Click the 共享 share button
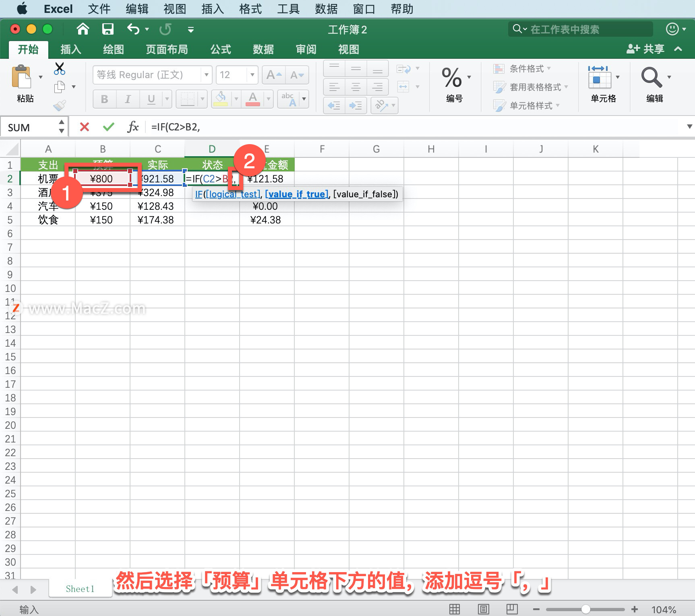 click(645, 49)
